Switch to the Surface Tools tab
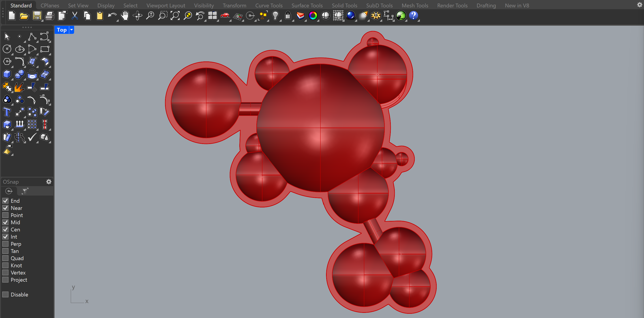This screenshot has height=318, width=644. (307, 5)
